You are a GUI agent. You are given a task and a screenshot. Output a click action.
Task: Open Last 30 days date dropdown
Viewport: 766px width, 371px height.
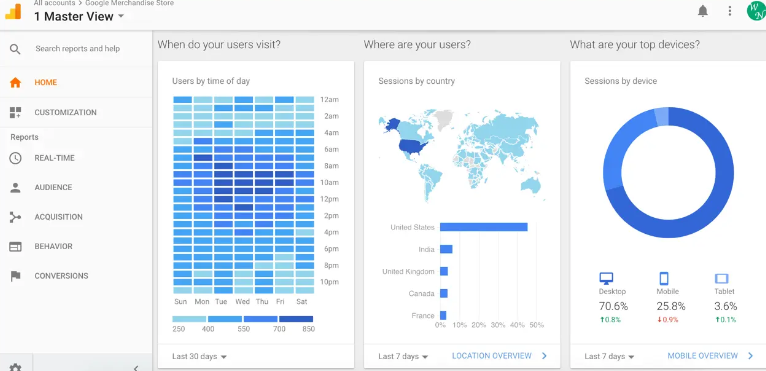[199, 356]
